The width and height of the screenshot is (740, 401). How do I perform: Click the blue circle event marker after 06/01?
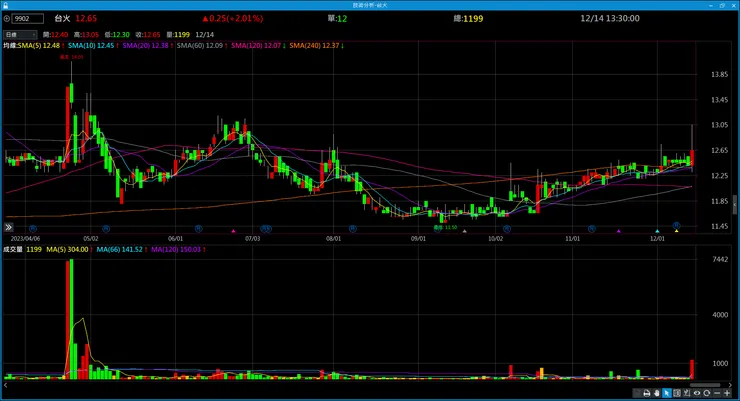pyautogui.click(x=199, y=229)
